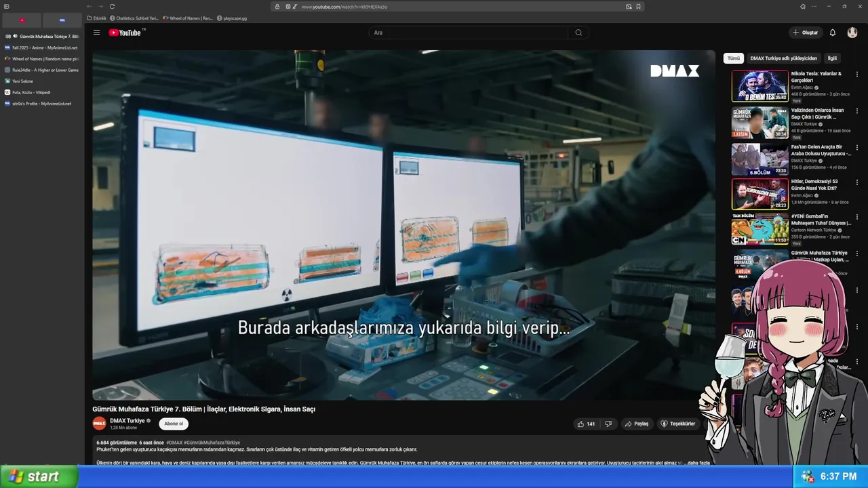Switch to the Yeni Sekme tab
868x488 pixels.
(x=41, y=81)
